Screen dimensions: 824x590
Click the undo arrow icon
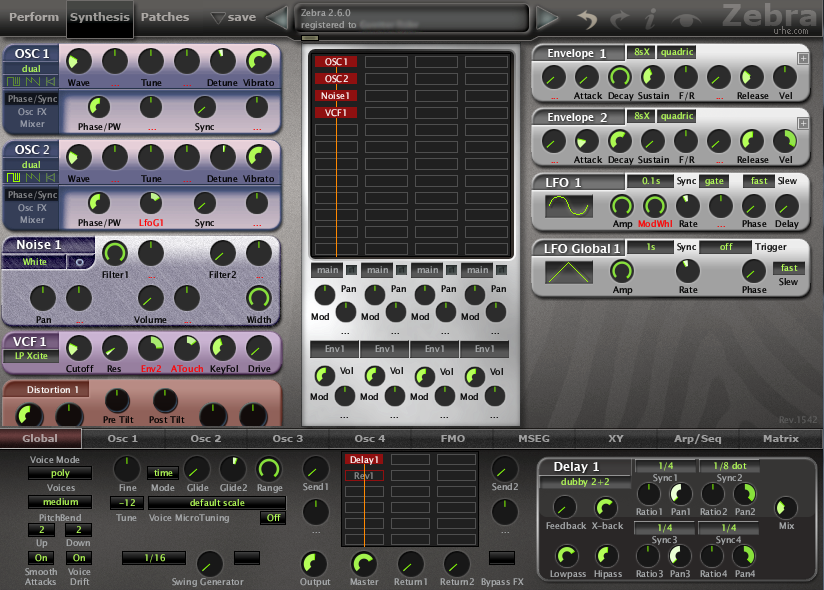[588, 19]
